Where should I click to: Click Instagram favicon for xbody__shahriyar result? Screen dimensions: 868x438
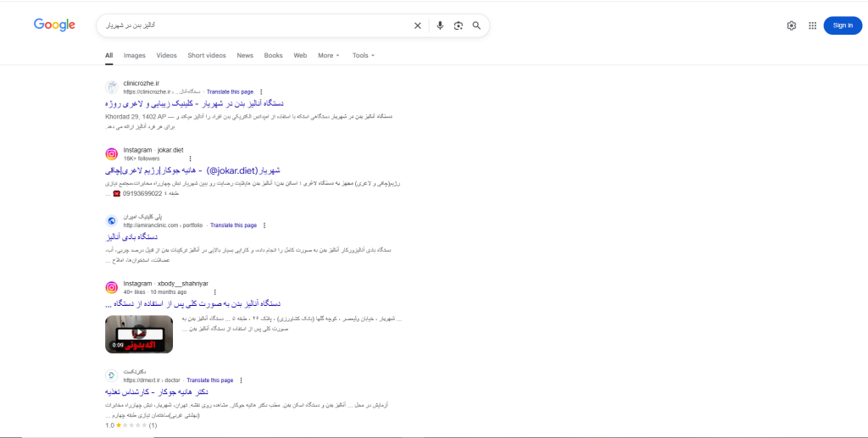[x=112, y=287]
